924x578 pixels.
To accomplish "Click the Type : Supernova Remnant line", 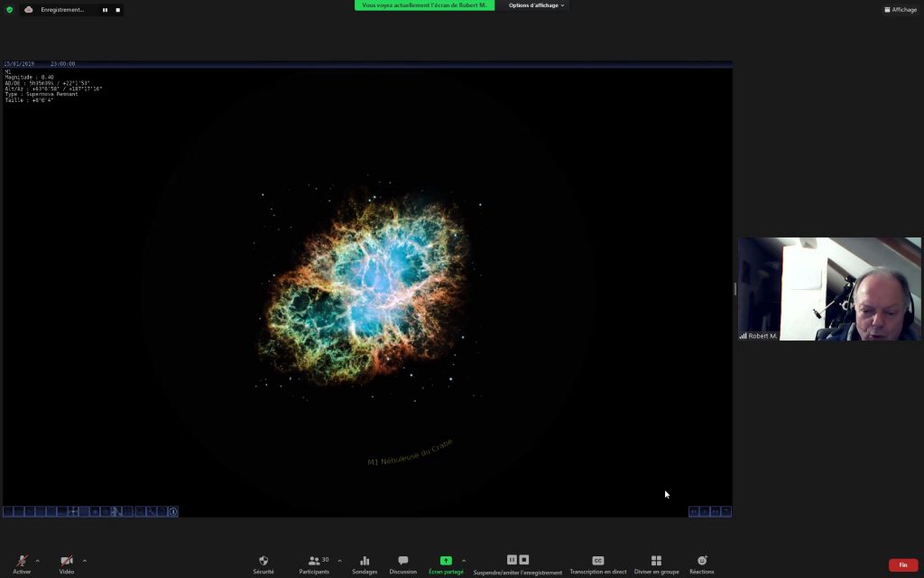I will (42, 94).
